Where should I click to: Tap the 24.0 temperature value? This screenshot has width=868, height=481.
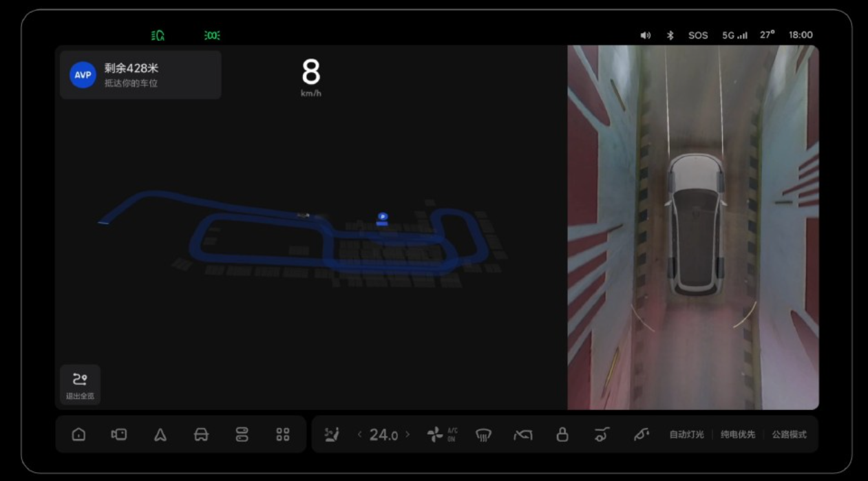coord(383,434)
